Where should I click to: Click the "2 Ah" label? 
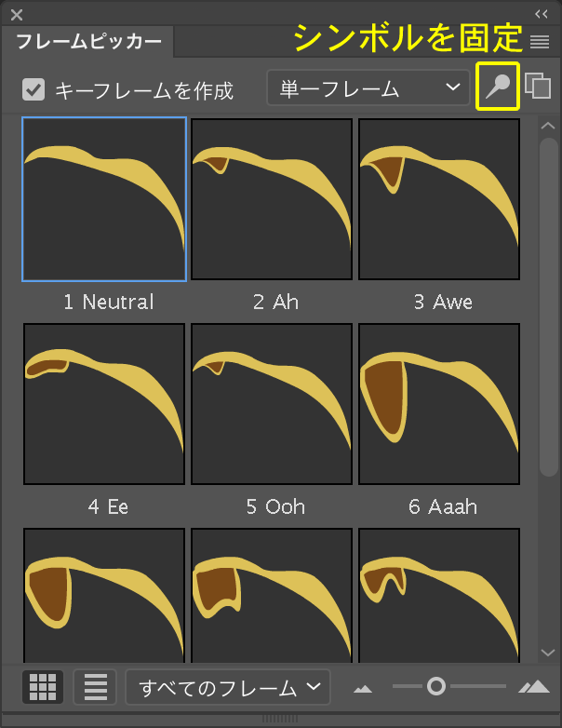275,303
